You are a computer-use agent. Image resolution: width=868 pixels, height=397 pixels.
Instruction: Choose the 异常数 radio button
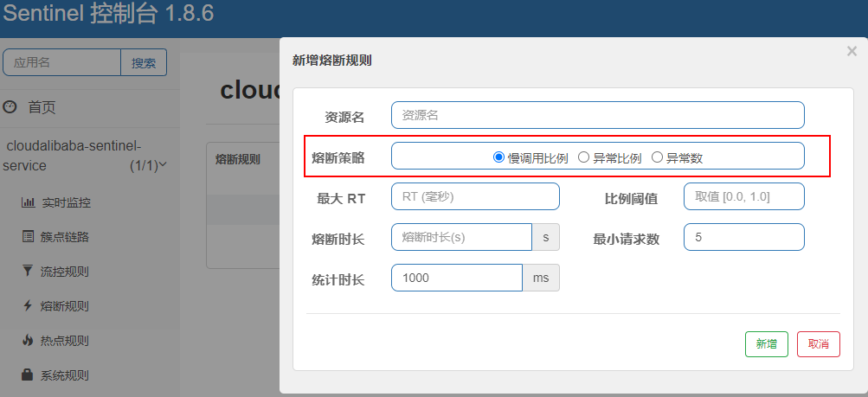657,157
